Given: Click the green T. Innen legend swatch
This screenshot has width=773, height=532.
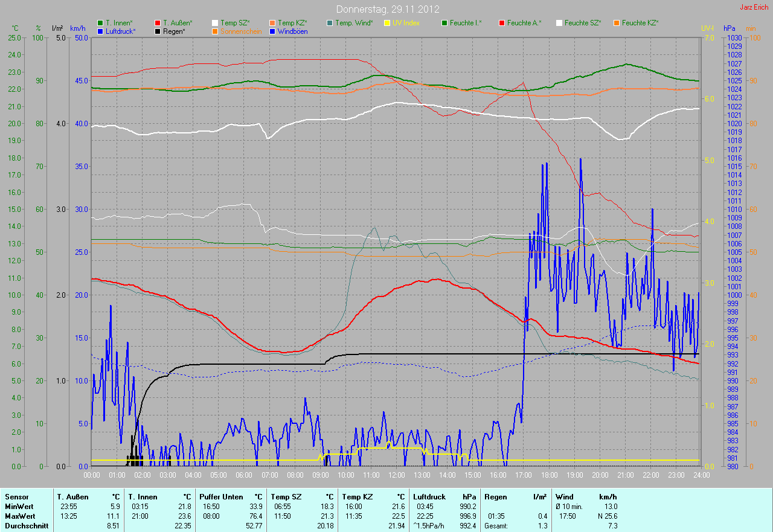Looking at the screenshot, I should click(x=100, y=23).
